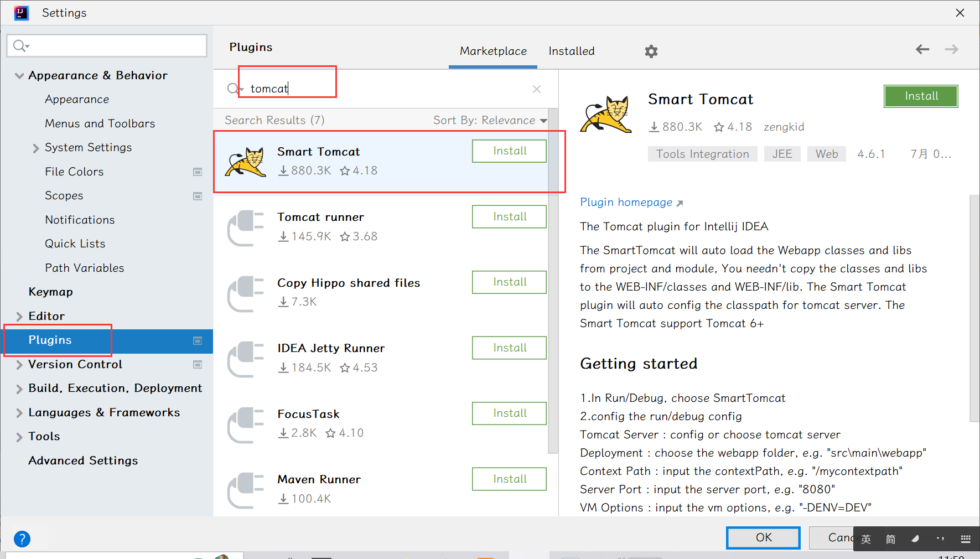Click the Version Control project-level icon
Screen dimensions: 980x559
tap(198, 365)
